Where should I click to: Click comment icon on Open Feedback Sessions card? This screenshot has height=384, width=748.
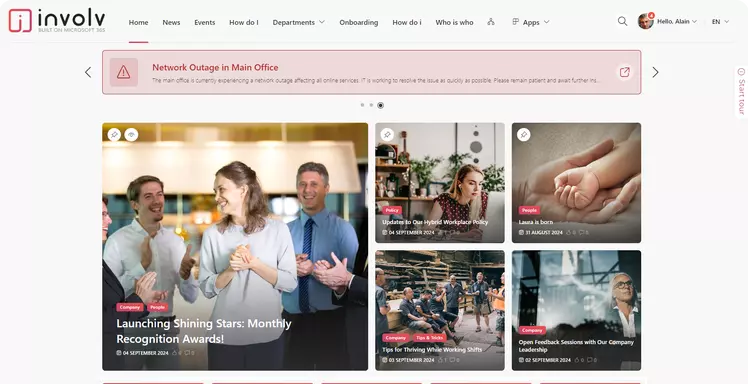[590, 360]
